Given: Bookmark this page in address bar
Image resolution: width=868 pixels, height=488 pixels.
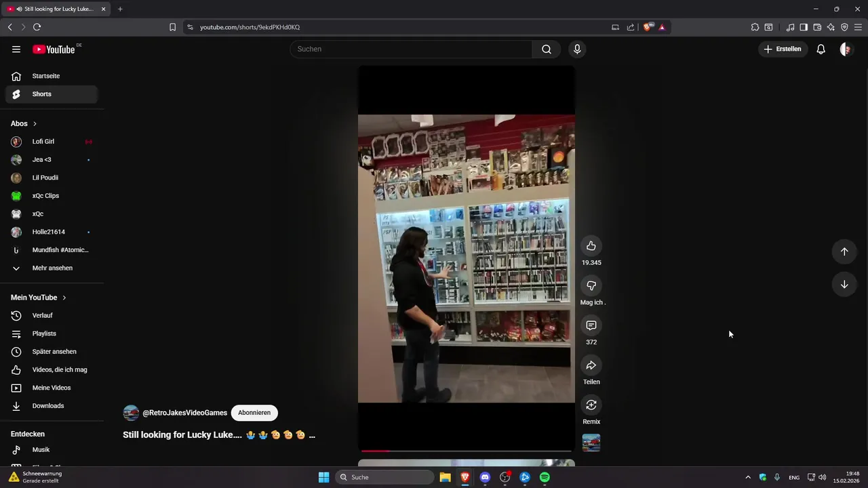Looking at the screenshot, I should point(172,27).
